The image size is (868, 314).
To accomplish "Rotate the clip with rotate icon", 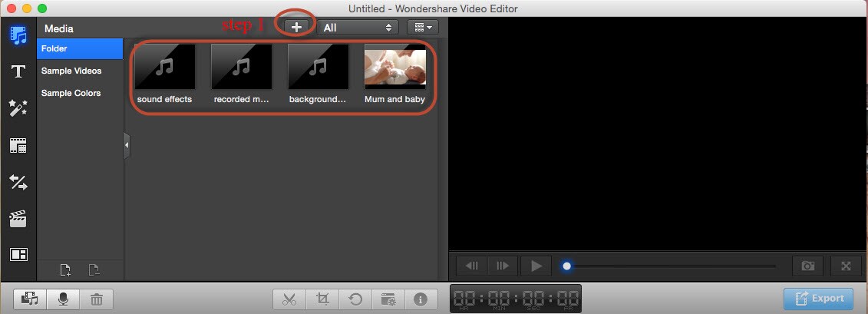I will (355, 299).
